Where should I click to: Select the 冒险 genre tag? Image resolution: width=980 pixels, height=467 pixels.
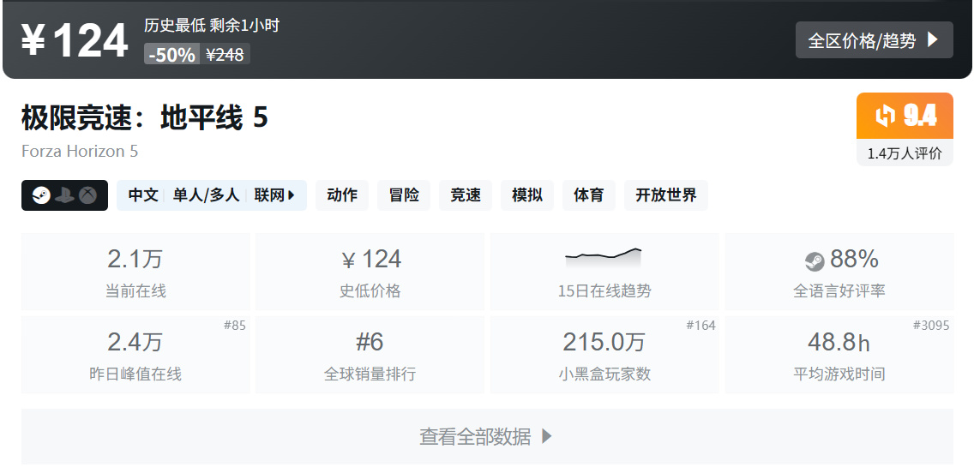(x=404, y=195)
